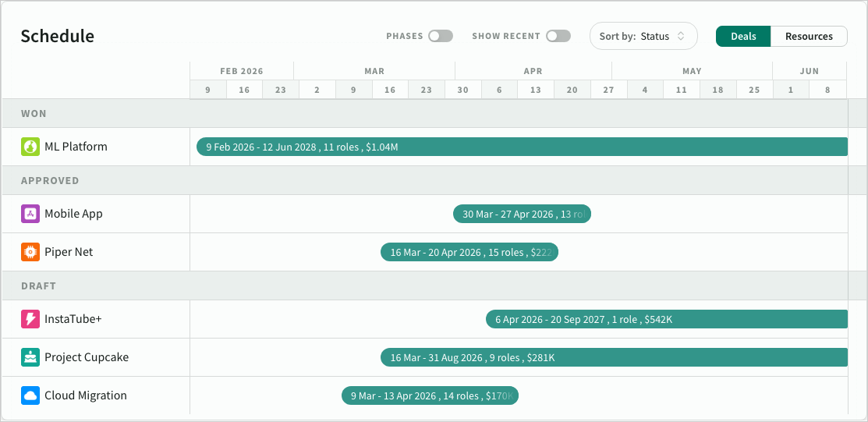
Task: Click the Project Cupcake cake icon
Action: point(30,357)
